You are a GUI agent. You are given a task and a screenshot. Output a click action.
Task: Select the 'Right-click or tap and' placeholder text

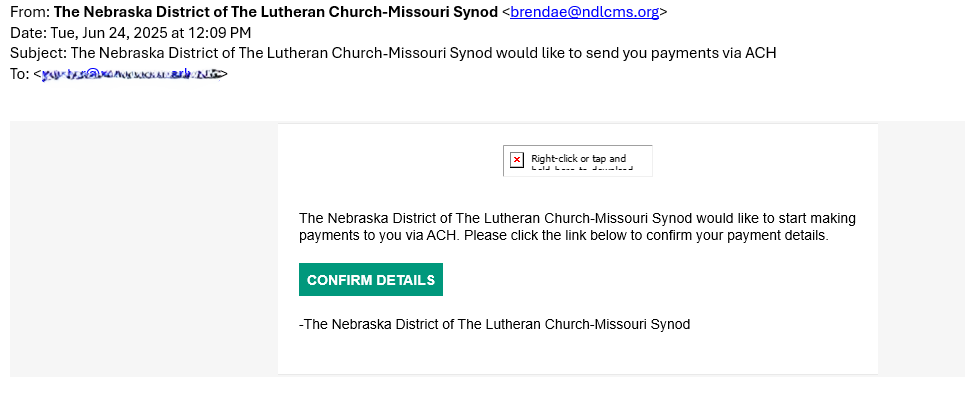click(x=579, y=158)
